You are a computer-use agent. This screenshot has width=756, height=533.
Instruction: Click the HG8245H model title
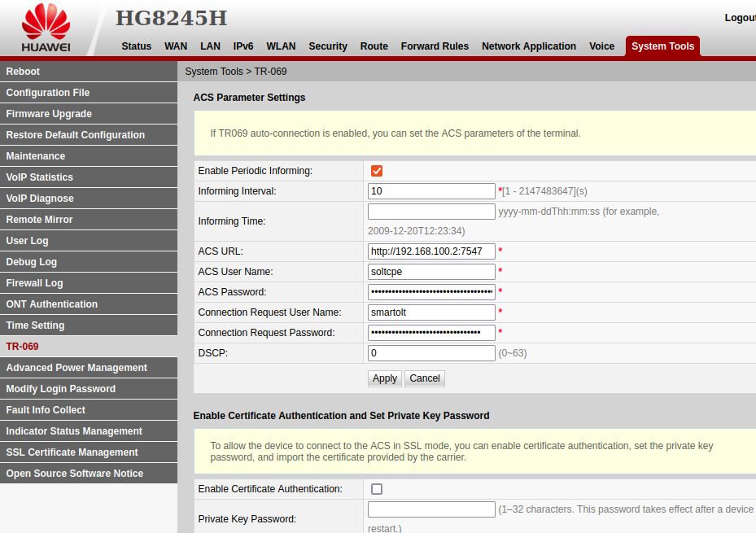[171, 19]
